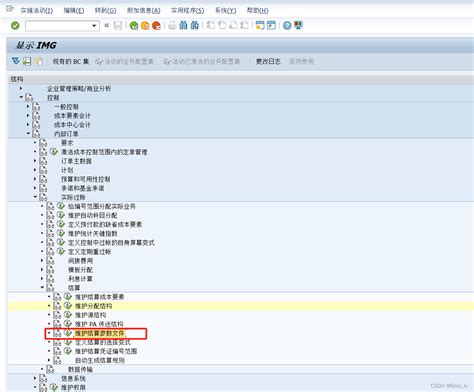Image resolution: width=474 pixels, height=392 pixels.
Task: Open the 实施活动(I) menu
Action: coord(37,11)
